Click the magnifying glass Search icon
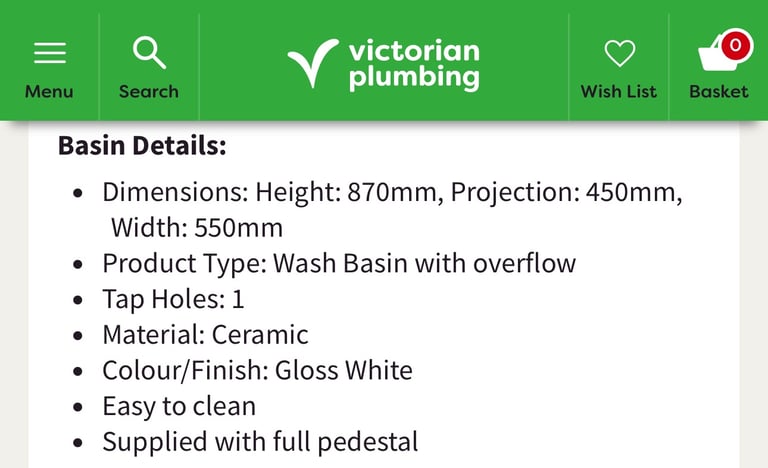Viewport: 768px width, 468px height. [x=149, y=52]
